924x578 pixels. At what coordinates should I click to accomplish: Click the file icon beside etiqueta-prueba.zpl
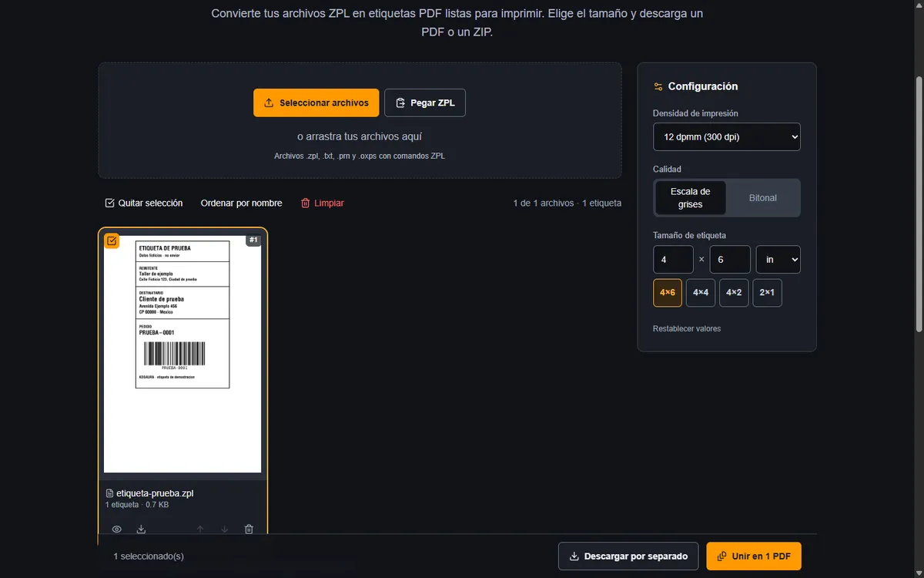point(109,493)
